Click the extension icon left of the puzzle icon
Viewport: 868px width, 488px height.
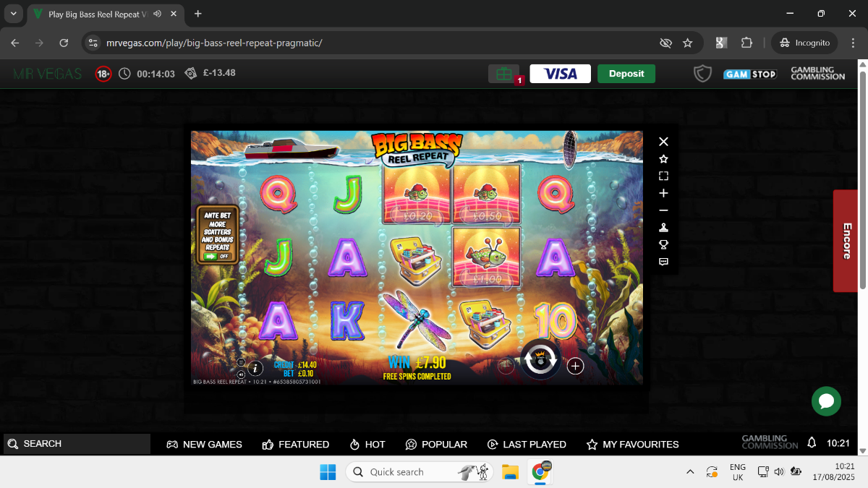coord(721,43)
